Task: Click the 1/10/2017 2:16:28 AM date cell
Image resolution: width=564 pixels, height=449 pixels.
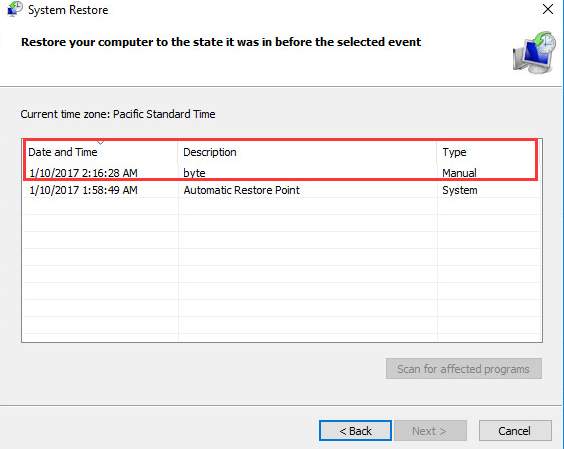Action: point(83,173)
